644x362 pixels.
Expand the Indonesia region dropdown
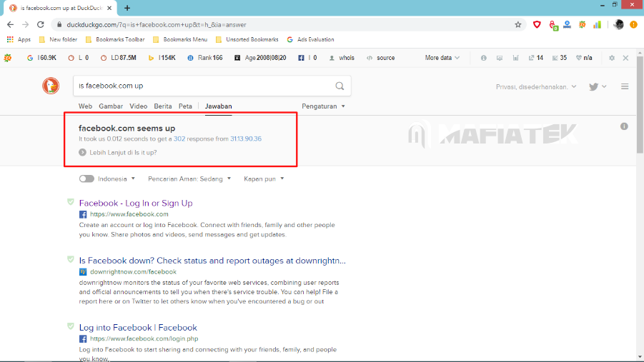tap(117, 179)
